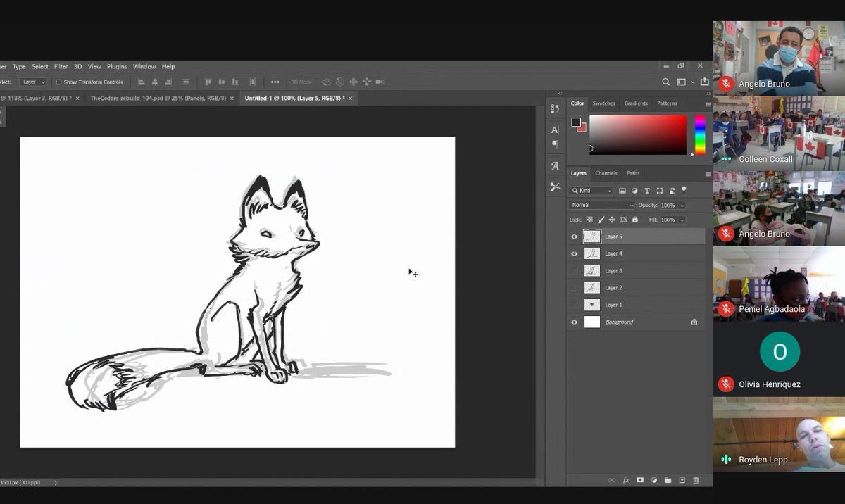
Task: Show Layer 1 by clicking its visibility box
Action: pos(574,305)
